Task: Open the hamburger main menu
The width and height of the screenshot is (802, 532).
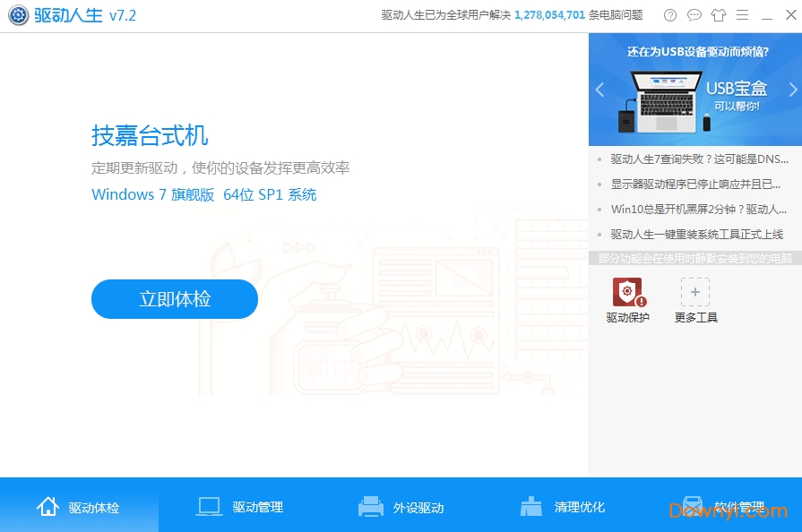Action: 743,15
